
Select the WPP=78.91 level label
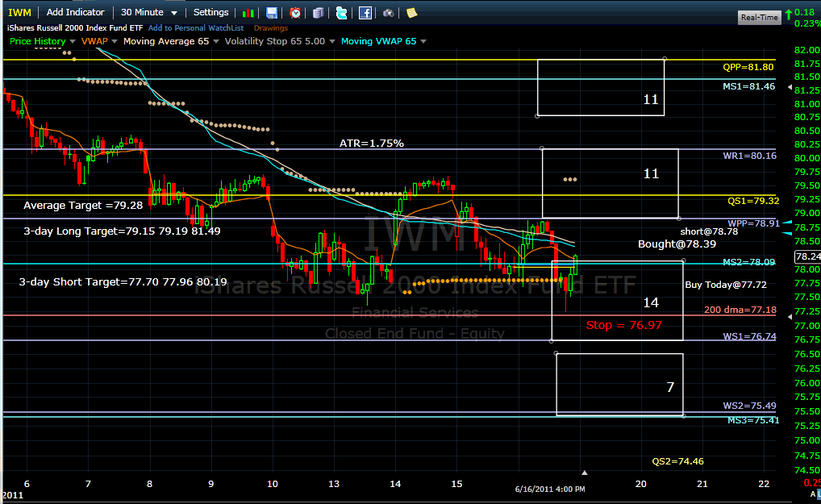point(753,223)
